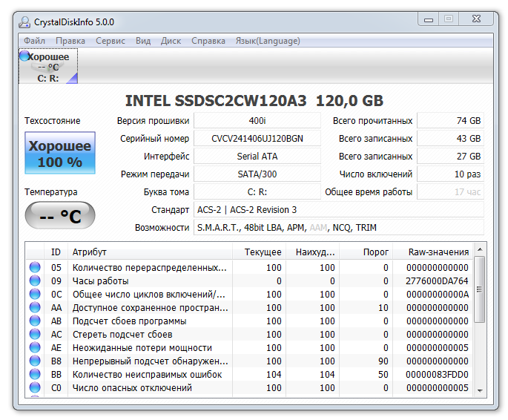This screenshot has height=420, width=508.
Task: Open the Файл menu
Action: pyautogui.click(x=34, y=41)
